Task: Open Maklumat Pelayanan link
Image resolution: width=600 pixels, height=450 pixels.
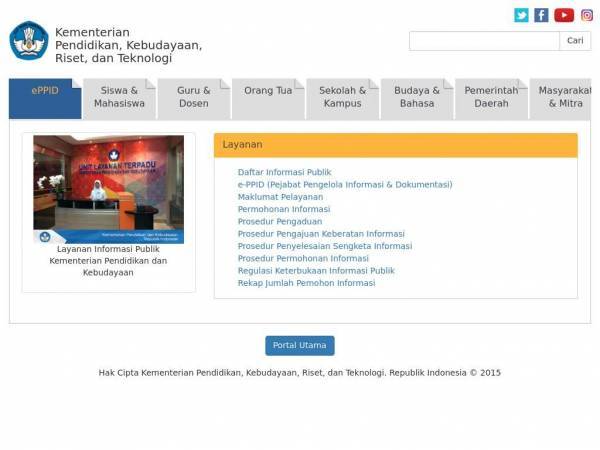Action: (x=280, y=197)
